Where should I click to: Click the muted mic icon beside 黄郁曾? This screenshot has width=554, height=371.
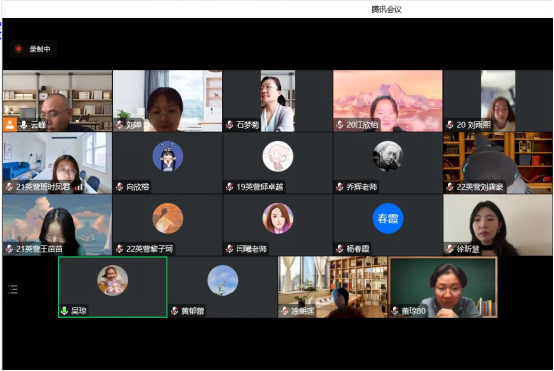click(x=175, y=311)
